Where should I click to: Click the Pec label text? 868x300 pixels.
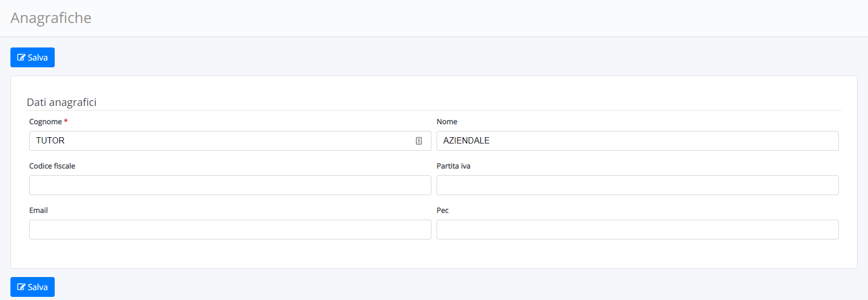442,210
